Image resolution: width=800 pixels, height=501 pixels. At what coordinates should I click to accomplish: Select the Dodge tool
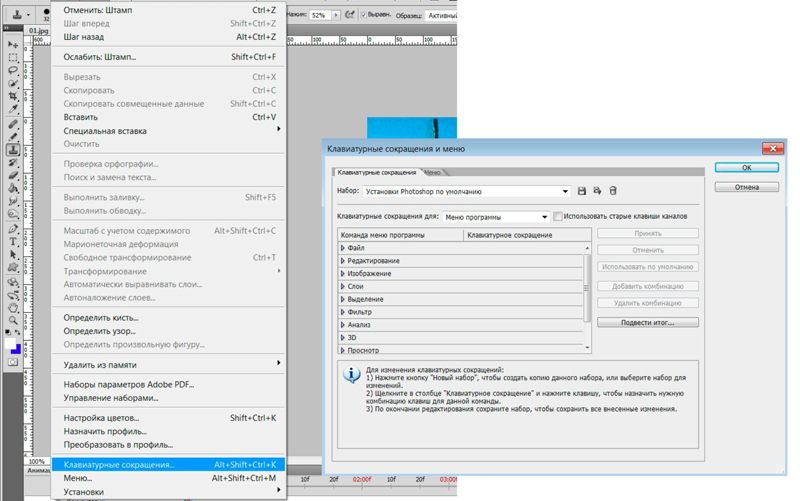pos(13,213)
